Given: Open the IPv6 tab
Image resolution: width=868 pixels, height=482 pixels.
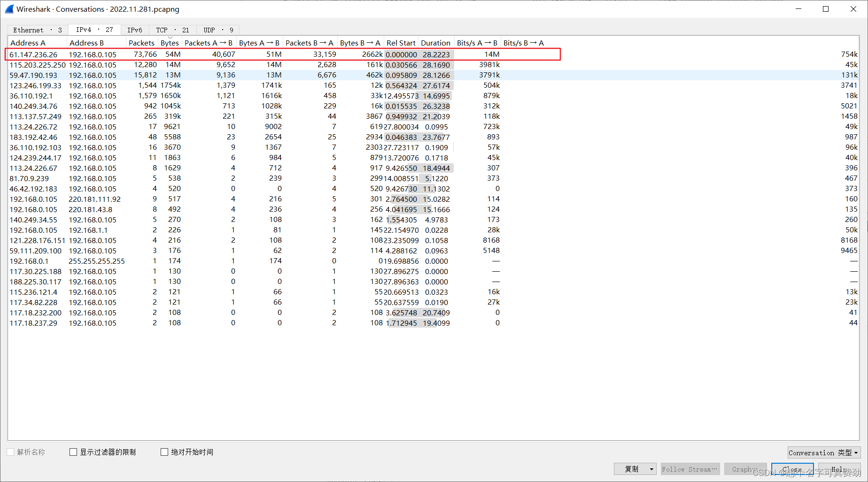Looking at the screenshot, I should 135,30.
